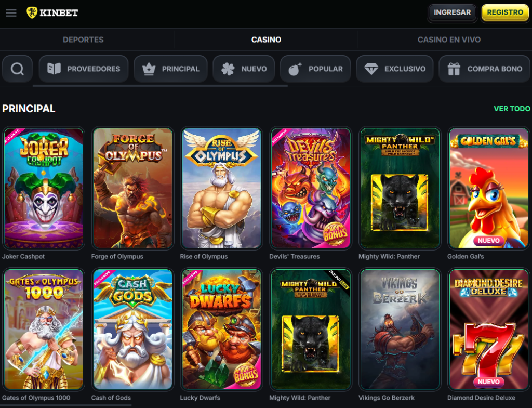Select the diamond icon for Exclusivo

coord(371,69)
